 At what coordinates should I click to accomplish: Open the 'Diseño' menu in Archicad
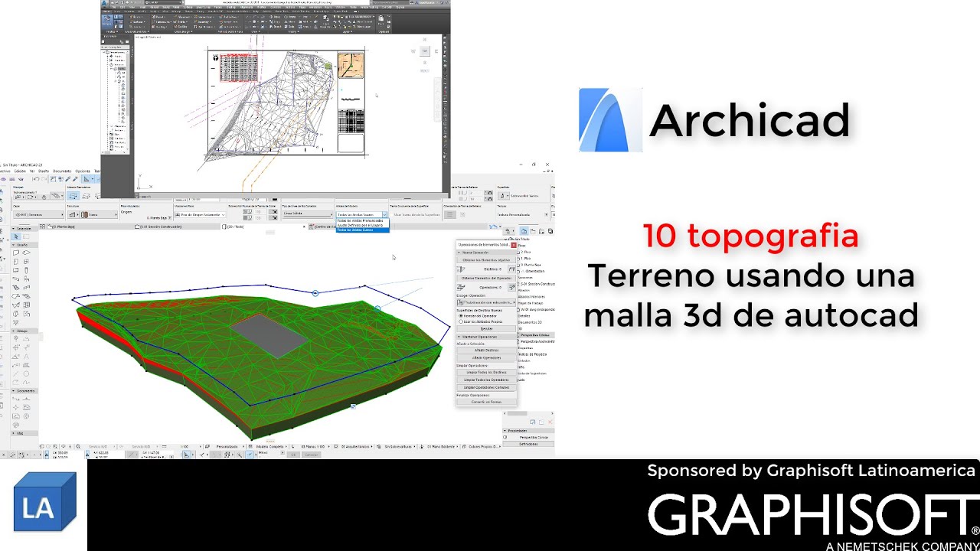tap(44, 171)
